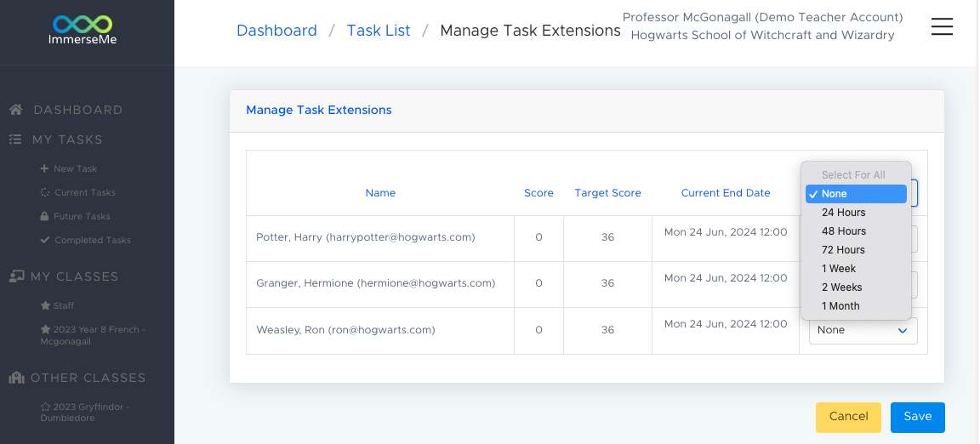Choose 1 Week extension option

[x=857, y=269]
